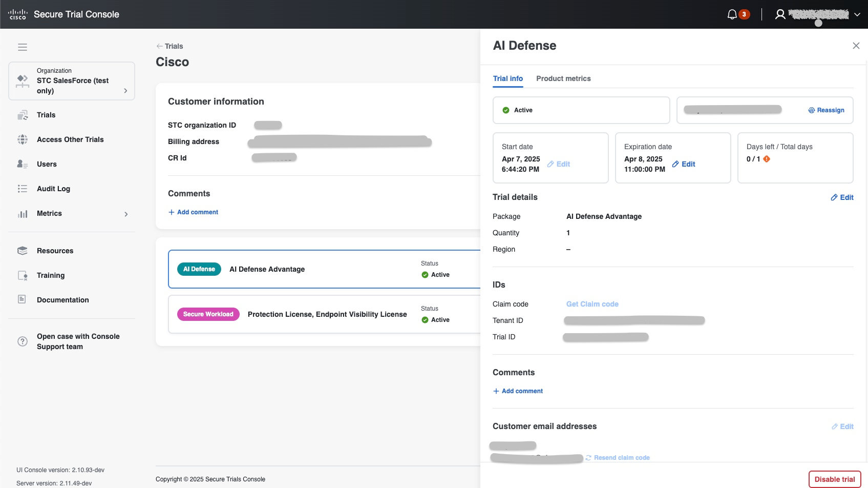This screenshot has height=488, width=868.
Task: Click Resend claim code
Action: [618, 458]
